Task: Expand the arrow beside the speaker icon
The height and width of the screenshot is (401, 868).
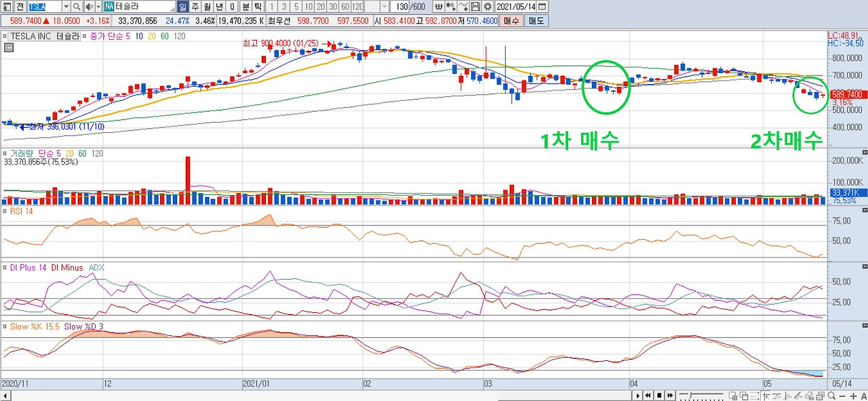Action: [98, 7]
